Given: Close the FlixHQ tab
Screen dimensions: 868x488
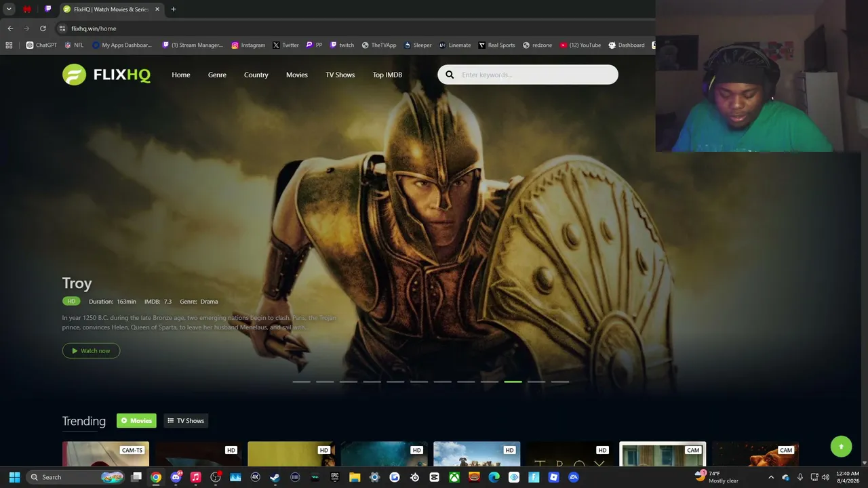Looking at the screenshot, I should click(157, 9).
